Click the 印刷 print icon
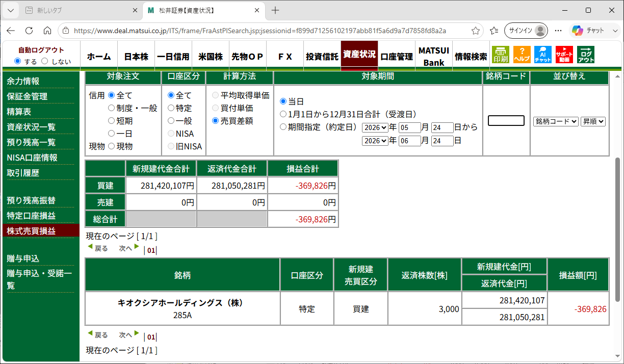 tap(500, 55)
